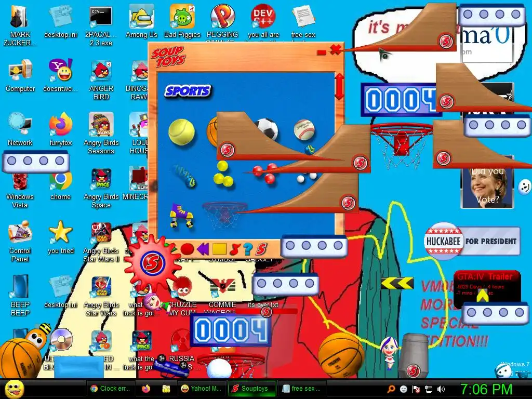
Task: Open the CHUZZLE desktop icon
Action: pyautogui.click(x=183, y=296)
